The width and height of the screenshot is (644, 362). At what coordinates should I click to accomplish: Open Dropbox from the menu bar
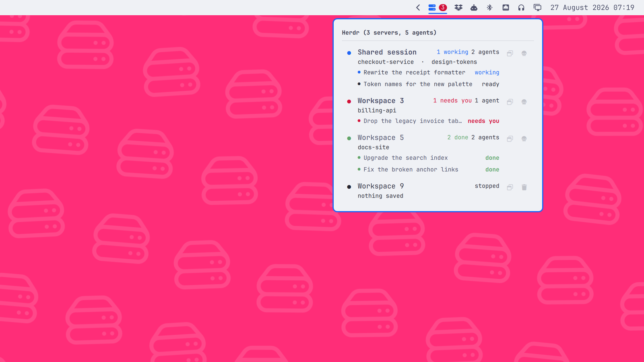(458, 7)
